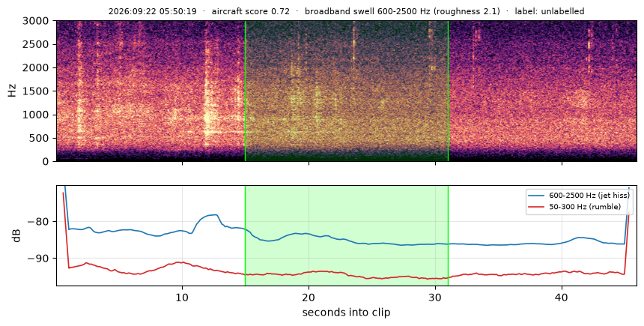This screenshot has width=644, height=326.
Task: Click the -90 dB axis tick label
Action: pyautogui.click(x=39, y=259)
